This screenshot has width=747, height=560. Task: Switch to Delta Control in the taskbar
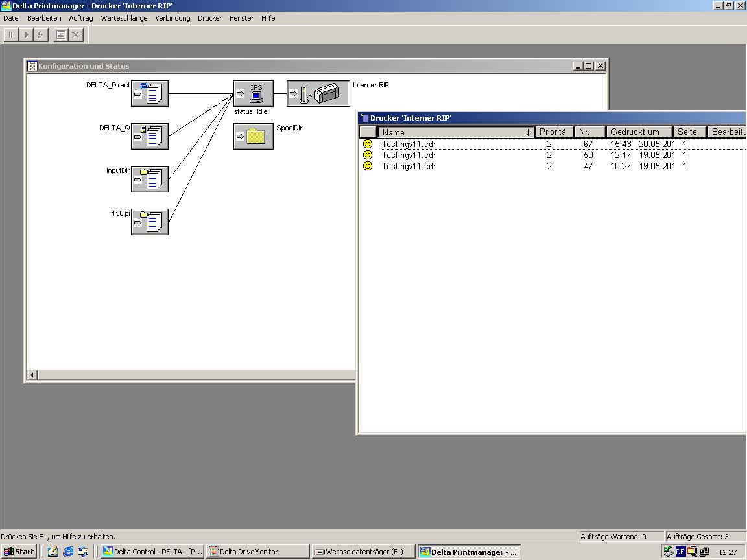click(x=152, y=552)
